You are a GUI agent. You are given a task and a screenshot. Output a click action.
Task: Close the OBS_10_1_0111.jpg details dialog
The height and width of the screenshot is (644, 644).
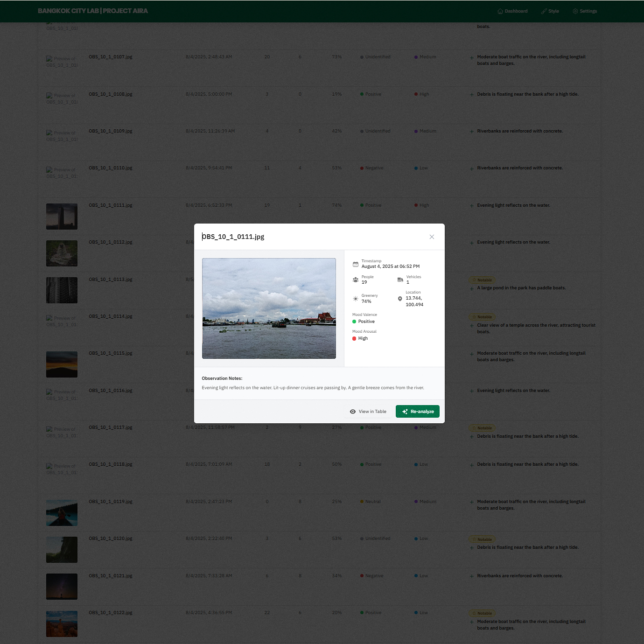pyautogui.click(x=432, y=237)
